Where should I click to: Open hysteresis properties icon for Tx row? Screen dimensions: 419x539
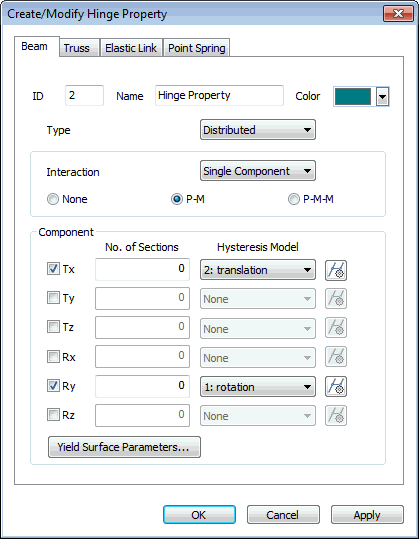click(336, 270)
